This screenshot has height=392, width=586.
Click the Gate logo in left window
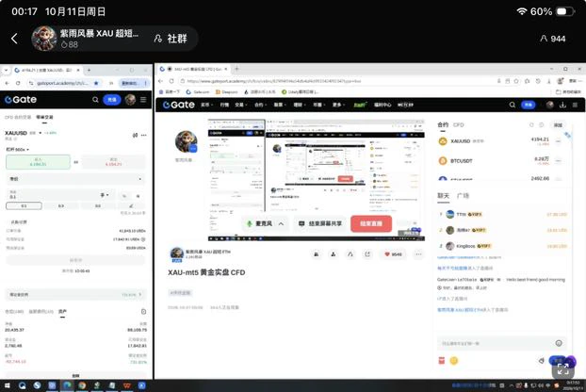(x=21, y=100)
